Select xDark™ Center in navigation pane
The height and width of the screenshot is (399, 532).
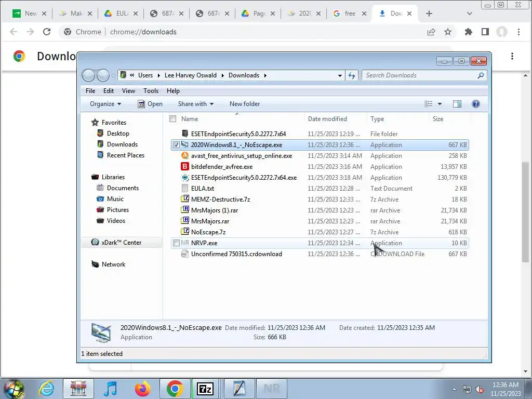(121, 243)
